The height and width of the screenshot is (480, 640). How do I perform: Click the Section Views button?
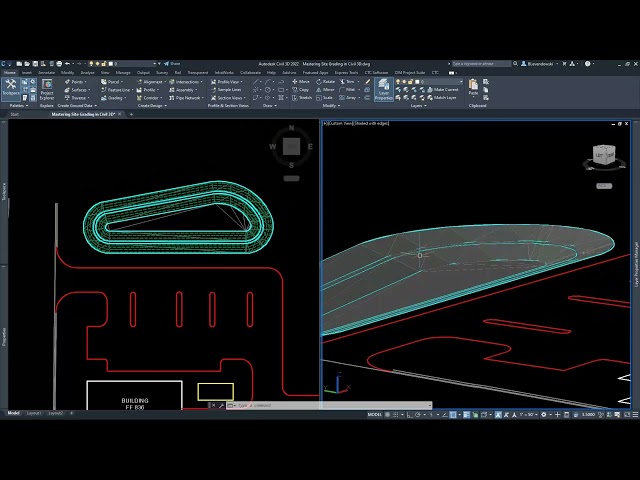pos(228,98)
